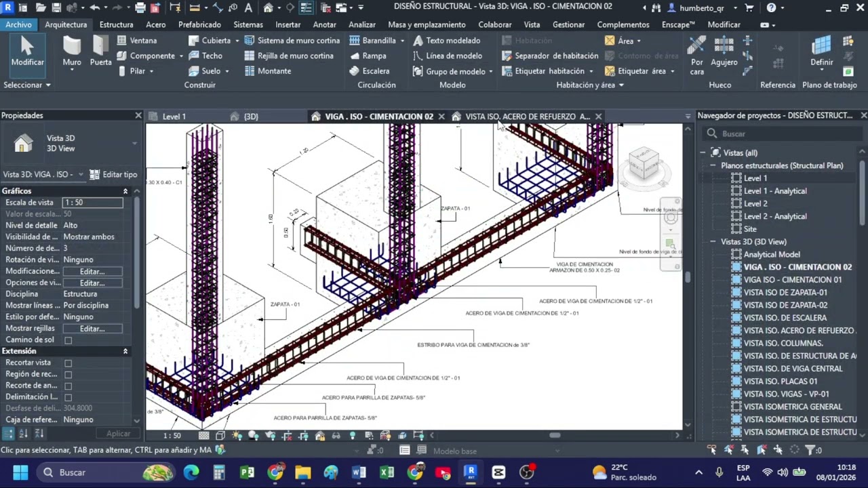Viewport: 868px width, 488px height.
Task: Click the Techo ceiling tool
Action: pyautogui.click(x=205, y=56)
